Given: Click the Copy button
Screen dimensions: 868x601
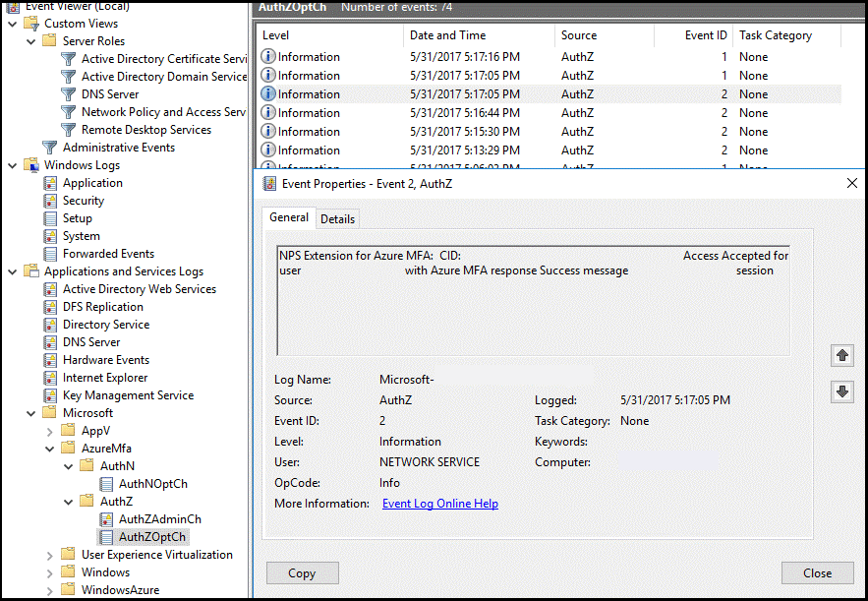Looking at the screenshot, I should [x=302, y=572].
